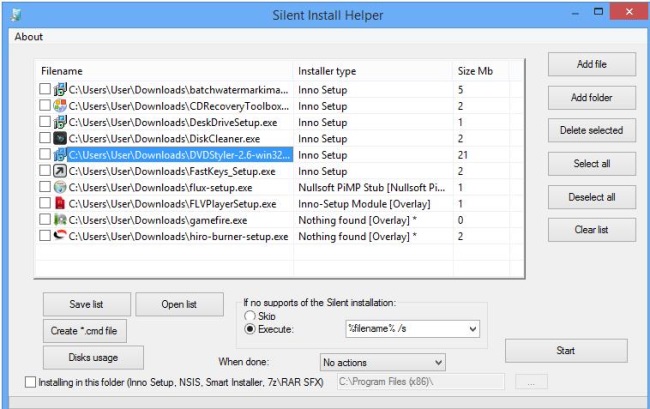This screenshot has height=409, width=650.
Task: Click the DiskCleaner.exe file icon
Action: [x=60, y=138]
